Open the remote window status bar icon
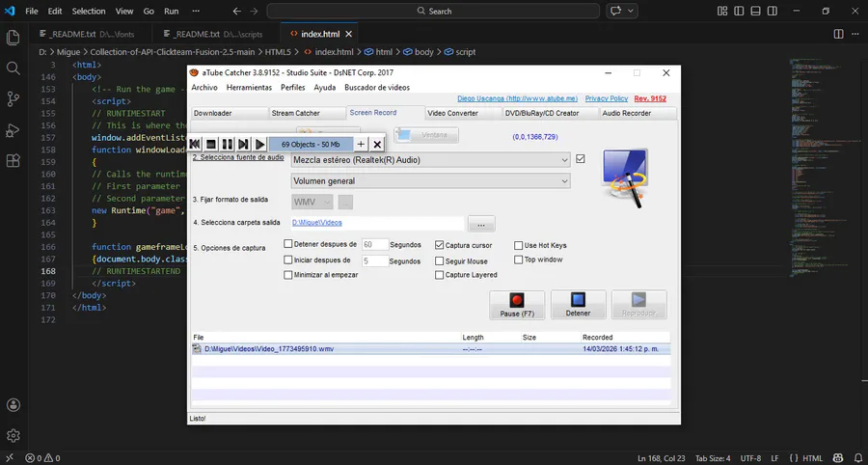 coord(10,458)
